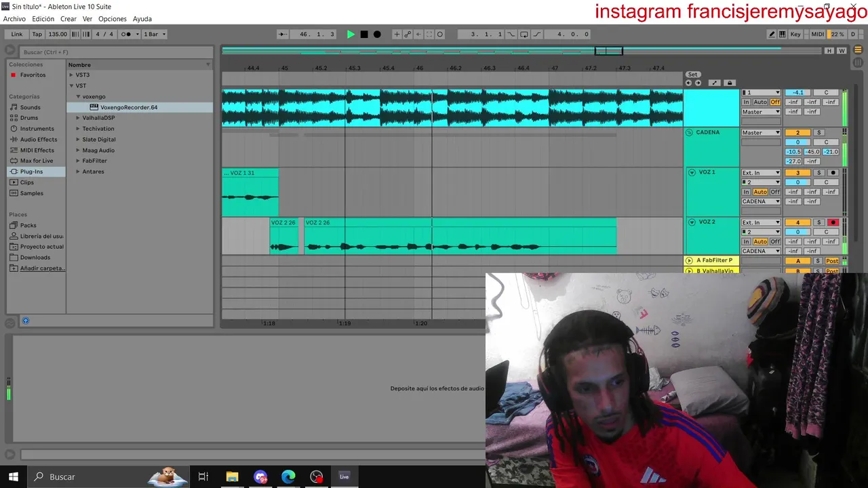Expand the ValhallaDSP folder
This screenshot has width=868, height=488.
tap(78, 118)
